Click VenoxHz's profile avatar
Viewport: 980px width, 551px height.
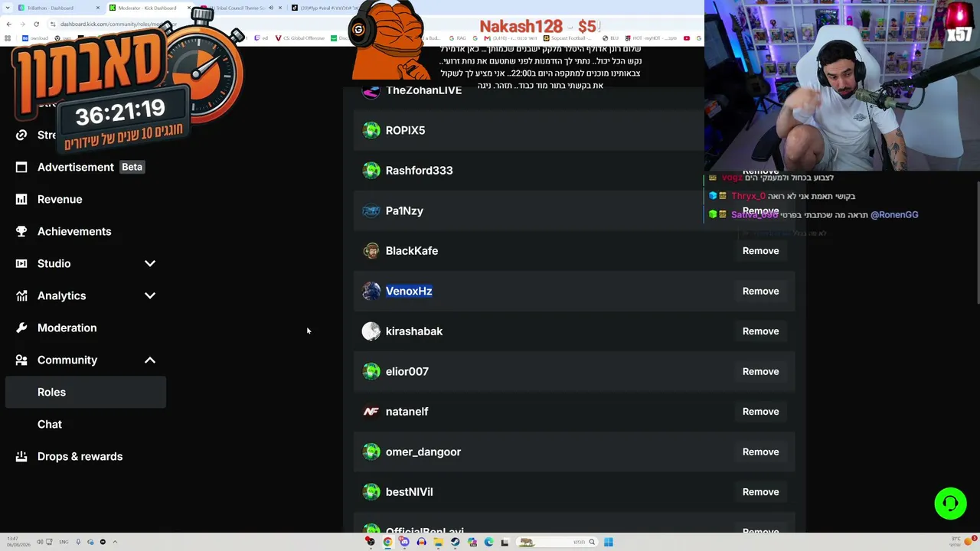coord(371,291)
